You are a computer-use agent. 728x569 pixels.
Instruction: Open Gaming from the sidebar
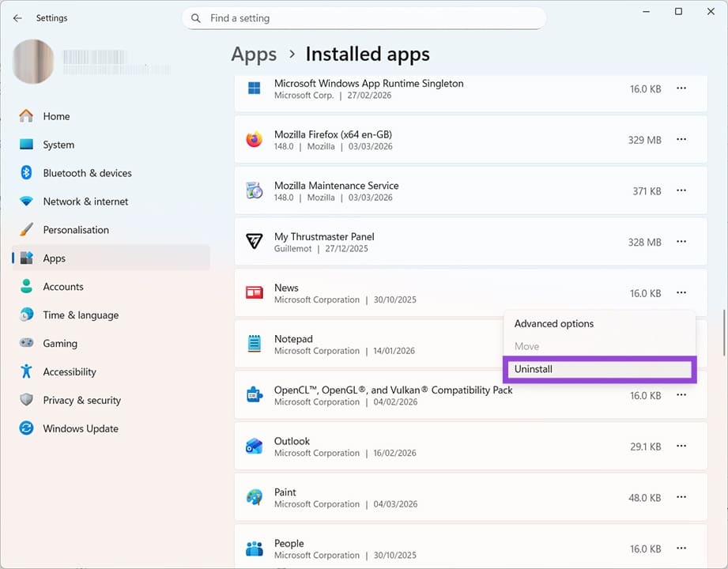coord(60,343)
